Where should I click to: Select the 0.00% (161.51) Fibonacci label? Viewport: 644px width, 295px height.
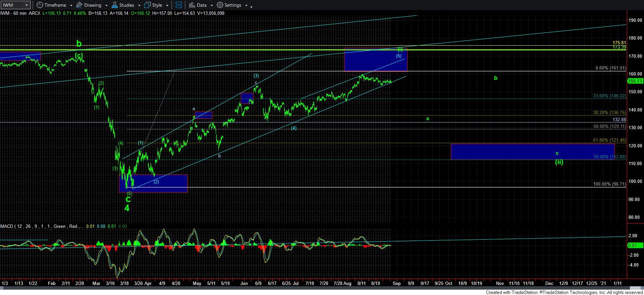click(x=610, y=68)
